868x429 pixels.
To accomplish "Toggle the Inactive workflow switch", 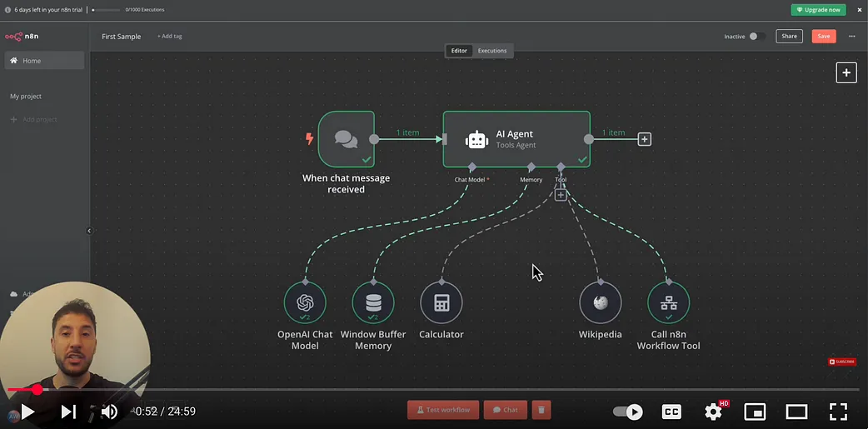I will (756, 37).
